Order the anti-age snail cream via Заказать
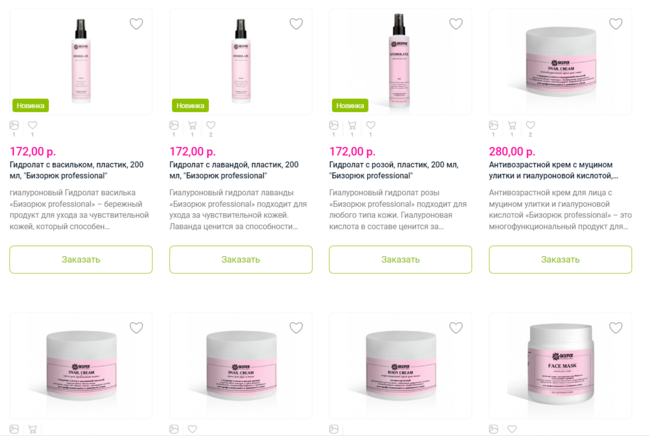This screenshot has height=436, width=650. [560, 259]
